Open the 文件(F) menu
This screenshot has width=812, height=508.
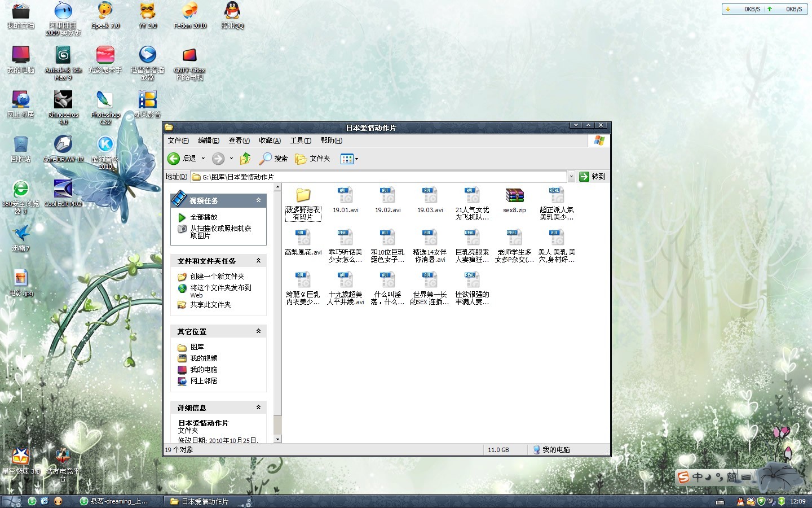[178, 141]
